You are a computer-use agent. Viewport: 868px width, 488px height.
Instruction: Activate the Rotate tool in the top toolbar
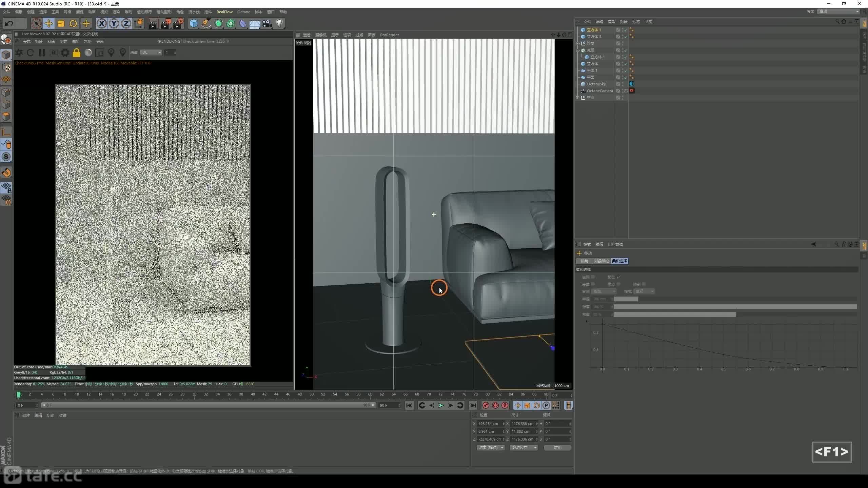point(73,23)
